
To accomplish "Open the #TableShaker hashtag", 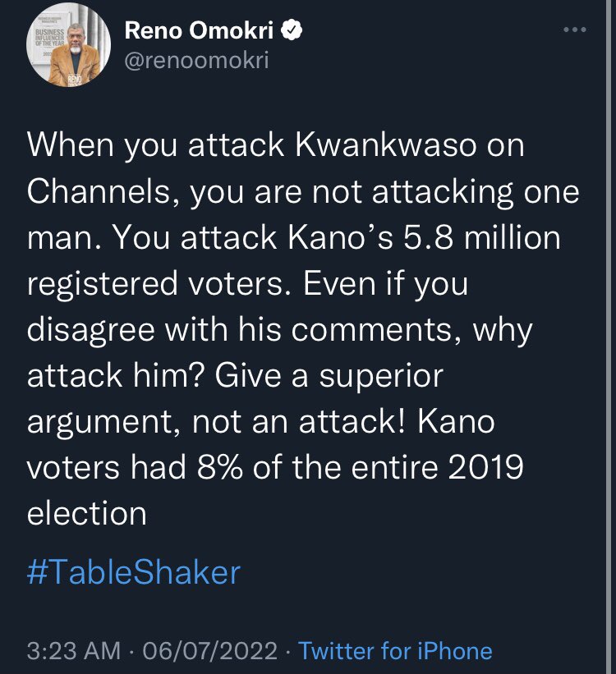I will click(x=134, y=572).
